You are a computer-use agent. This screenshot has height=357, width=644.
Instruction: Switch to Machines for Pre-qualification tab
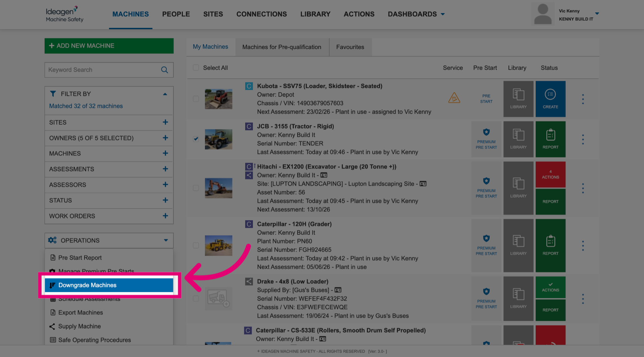pyautogui.click(x=282, y=47)
